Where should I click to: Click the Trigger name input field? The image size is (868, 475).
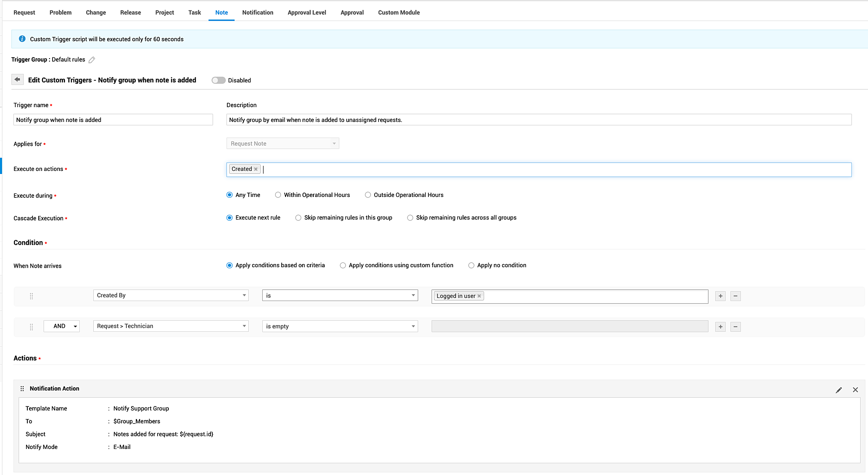coord(113,120)
